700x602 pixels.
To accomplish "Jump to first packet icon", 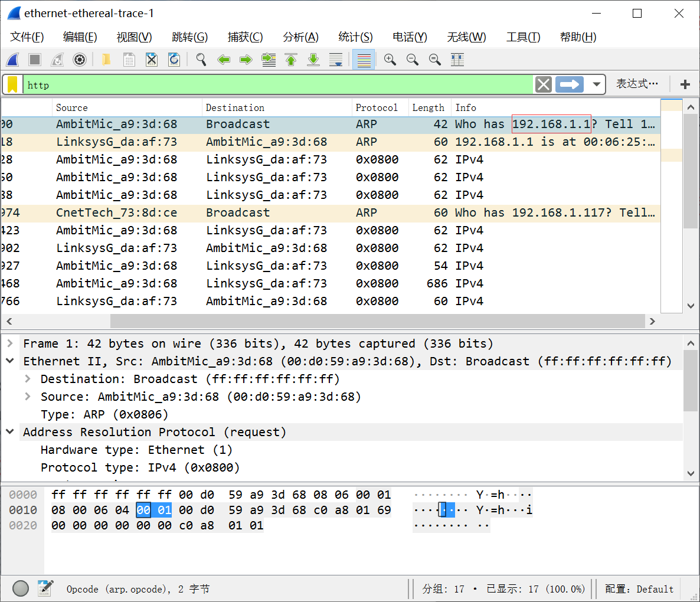I will pyautogui.click(x=291, y=60).
